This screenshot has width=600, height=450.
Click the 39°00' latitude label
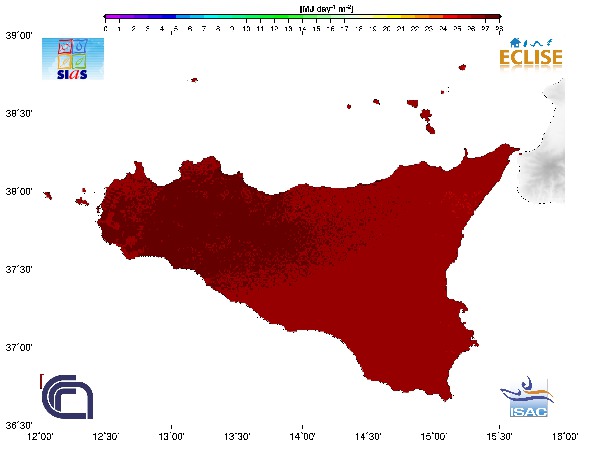click(x=19, y=36)
